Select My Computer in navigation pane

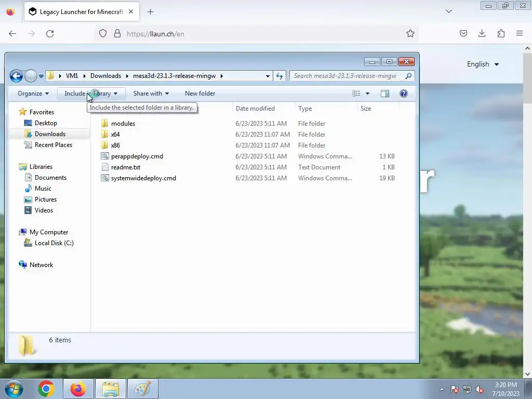pyautogui.click(x=48, y=232)
